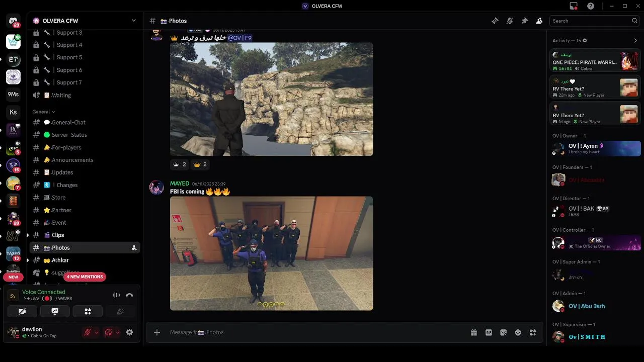Open the Inbox icon in title bar
The image size is (644, 362).
(574, 6)
